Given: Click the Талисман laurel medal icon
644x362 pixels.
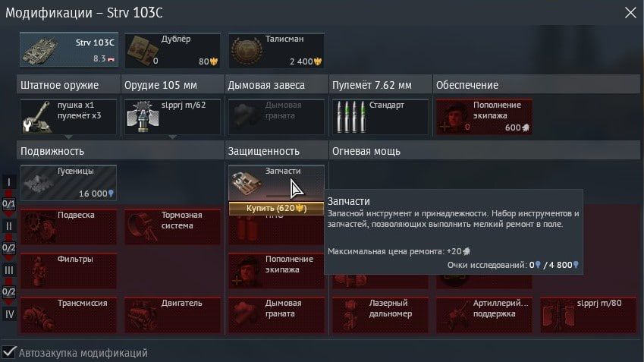Looking at the screenshot, I should [247, 52].
